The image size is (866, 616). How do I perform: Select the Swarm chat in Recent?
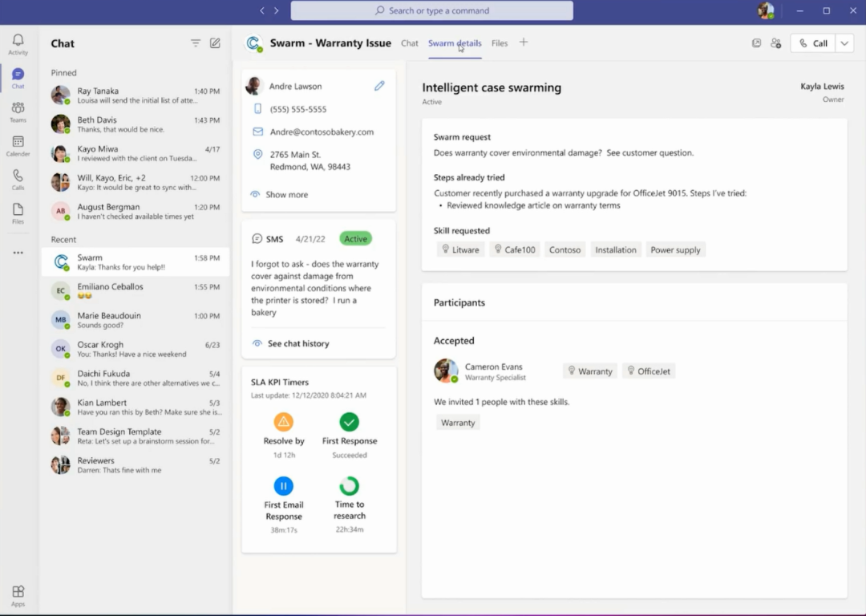click(136, 261)
